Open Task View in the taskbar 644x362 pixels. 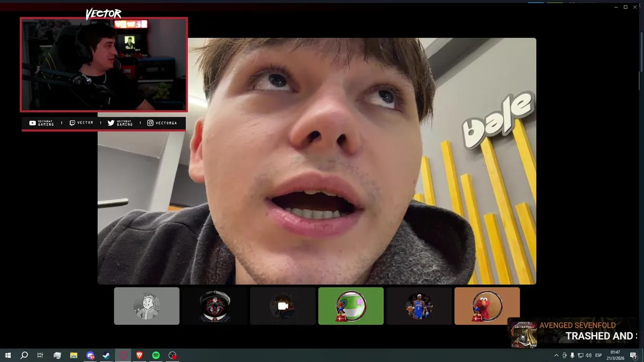[40, 355]
